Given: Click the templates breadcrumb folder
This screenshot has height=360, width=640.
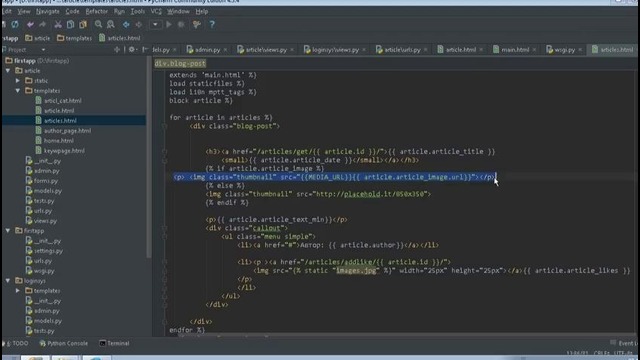Looking at the screenshot, I should coord(74,38).
